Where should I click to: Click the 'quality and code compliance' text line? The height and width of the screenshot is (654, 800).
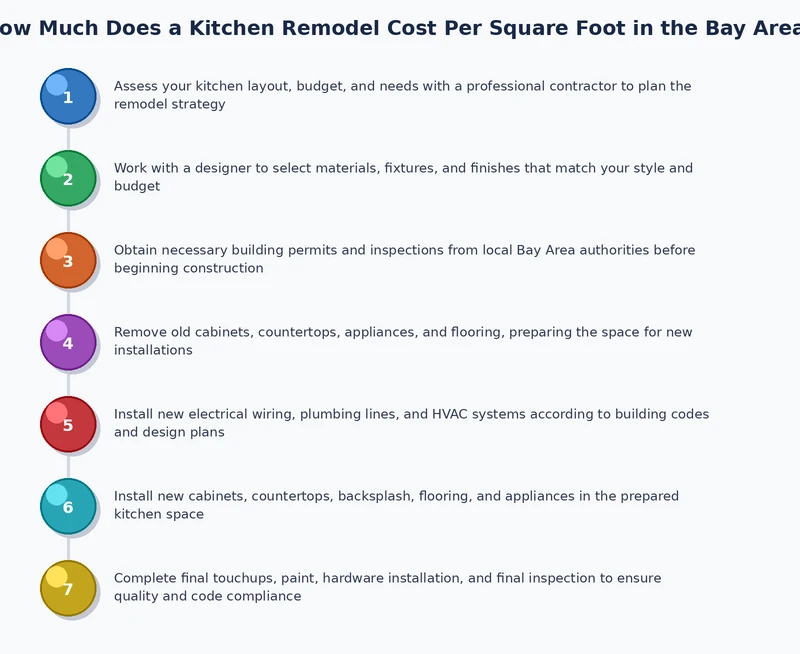click(208, 596)
